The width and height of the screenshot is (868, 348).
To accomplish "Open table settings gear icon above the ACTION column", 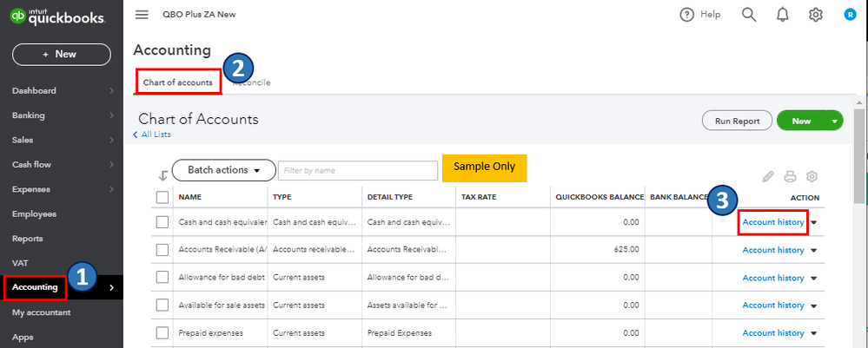I will [812, 176].
